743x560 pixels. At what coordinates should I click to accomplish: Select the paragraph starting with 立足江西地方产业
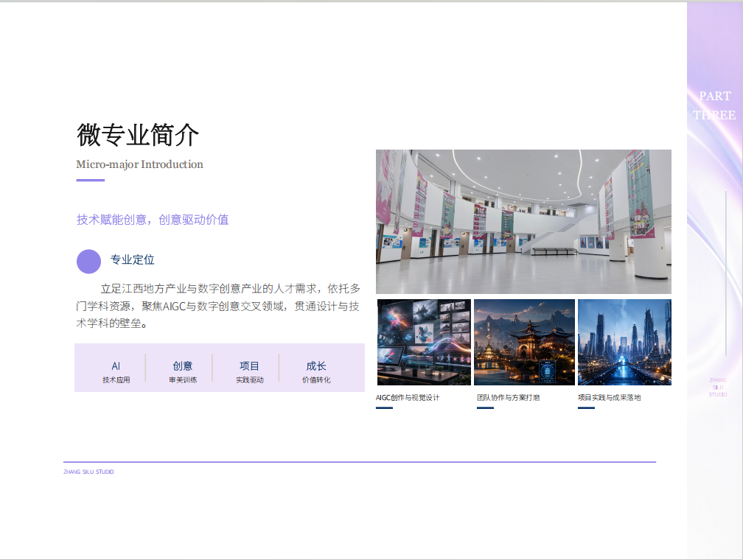218,306
